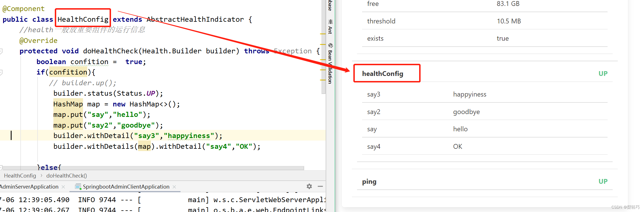Image resolution: width=644 pixels, height=212 pixels.
Task: Select HealthConfig in the editor breadcrumbs
Action: [x=20, y=176]
